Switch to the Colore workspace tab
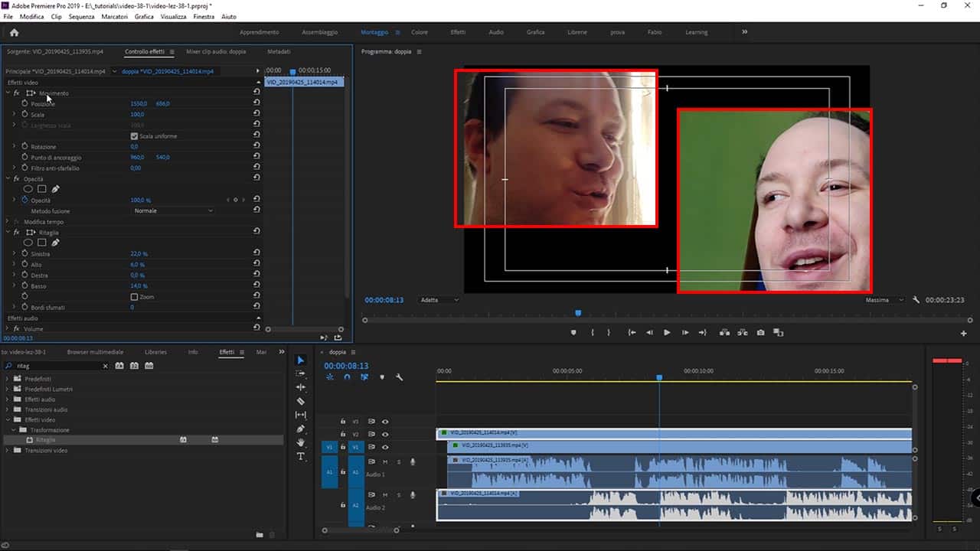 (420, 32)
